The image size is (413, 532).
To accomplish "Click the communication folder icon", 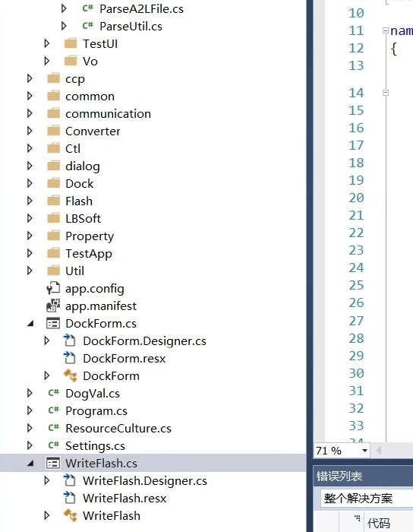I will (x=54, y=113).
